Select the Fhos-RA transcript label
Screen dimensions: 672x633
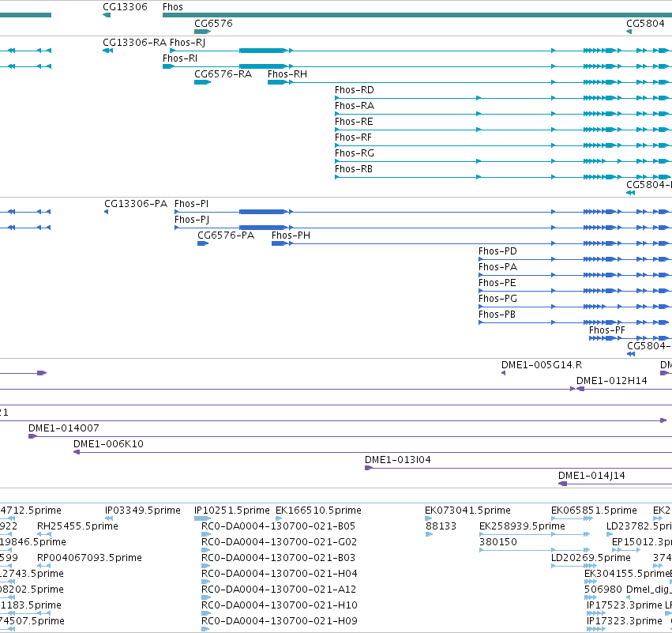click(x=354, y=106)
